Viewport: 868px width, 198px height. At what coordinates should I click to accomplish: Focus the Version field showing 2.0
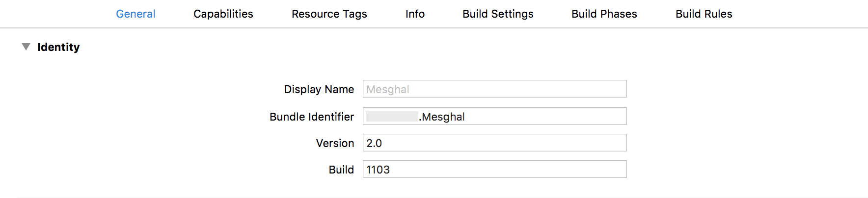[494, 143]
